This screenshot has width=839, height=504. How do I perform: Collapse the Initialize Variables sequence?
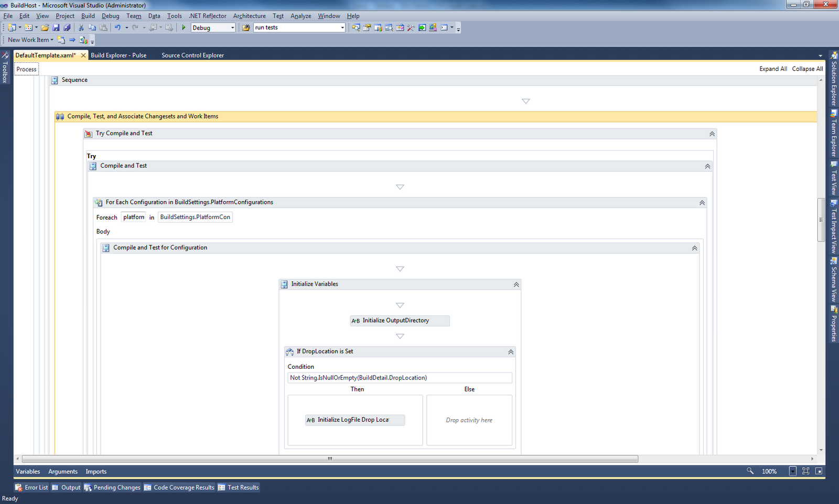(x=516, y=284)
